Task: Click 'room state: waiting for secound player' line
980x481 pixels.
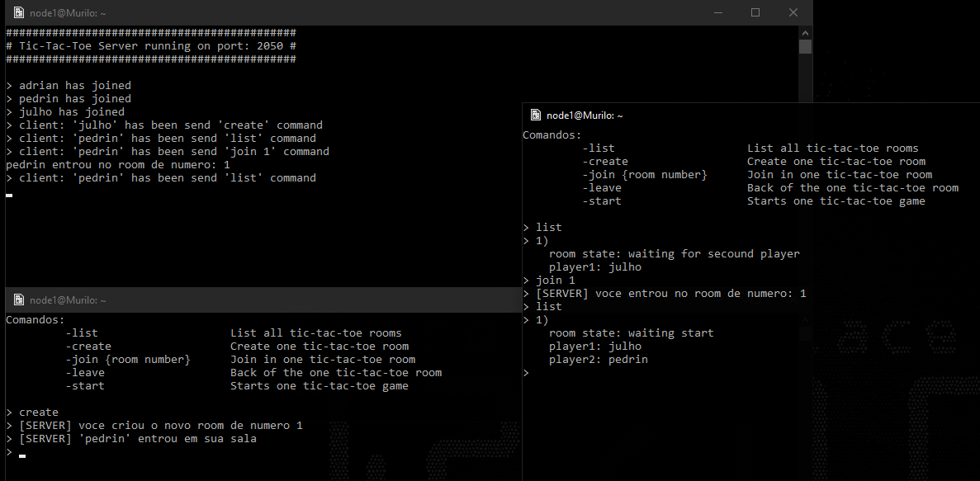Action: [x=675, y=253]
